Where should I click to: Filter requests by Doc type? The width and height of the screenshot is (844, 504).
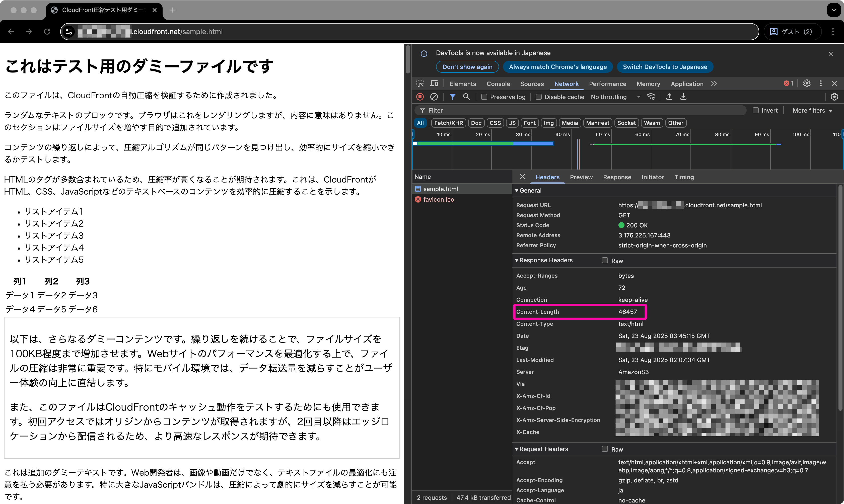[x=476, y=123]
